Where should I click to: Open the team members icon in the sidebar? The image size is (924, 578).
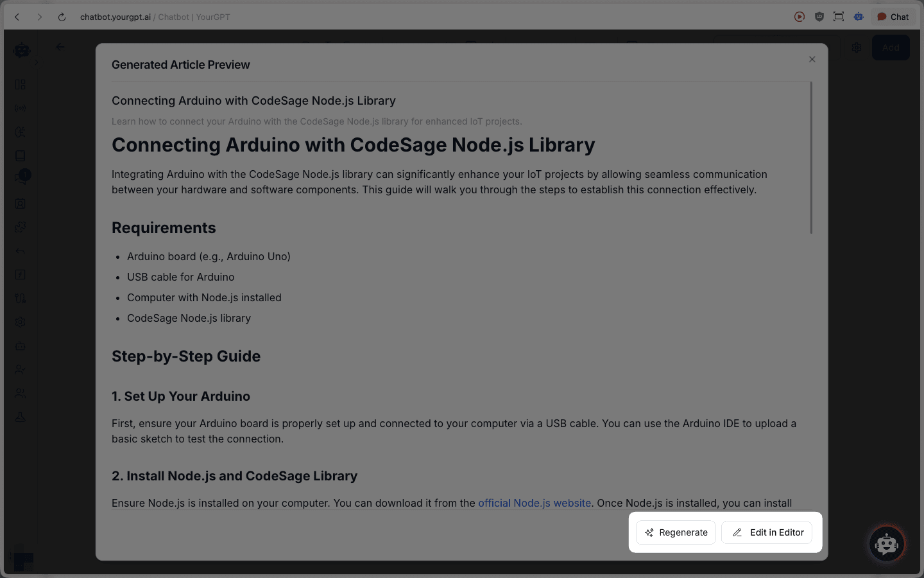pos(20,392)
